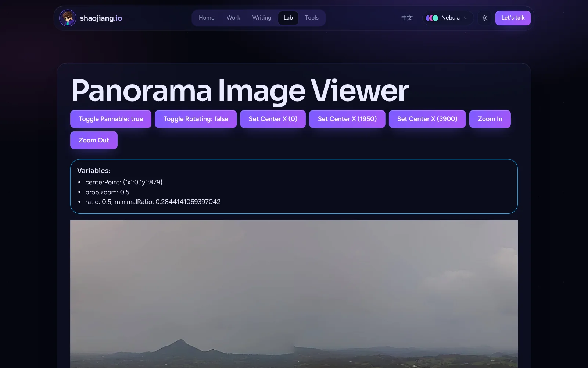Click the prop.zoom: 0.5 text

pos(107,192)
